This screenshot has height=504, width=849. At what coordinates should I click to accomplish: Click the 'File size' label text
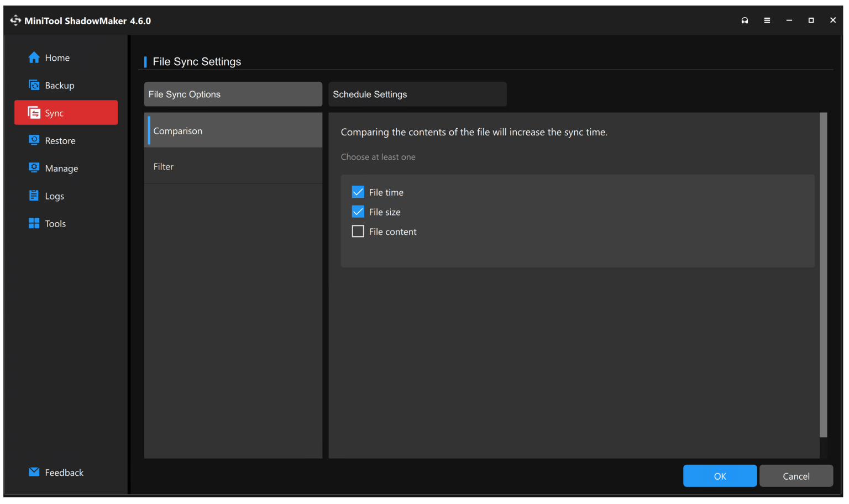pos(385,212)
